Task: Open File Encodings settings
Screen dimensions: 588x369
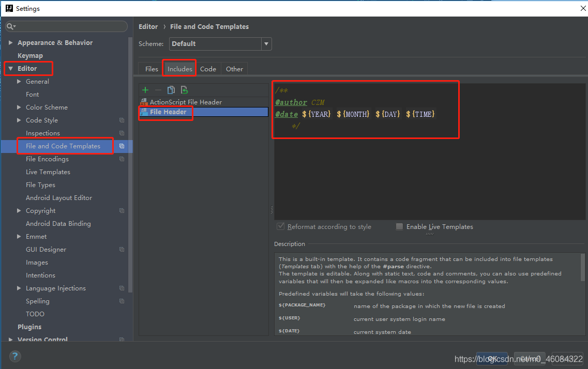Action: coord(47,159)
